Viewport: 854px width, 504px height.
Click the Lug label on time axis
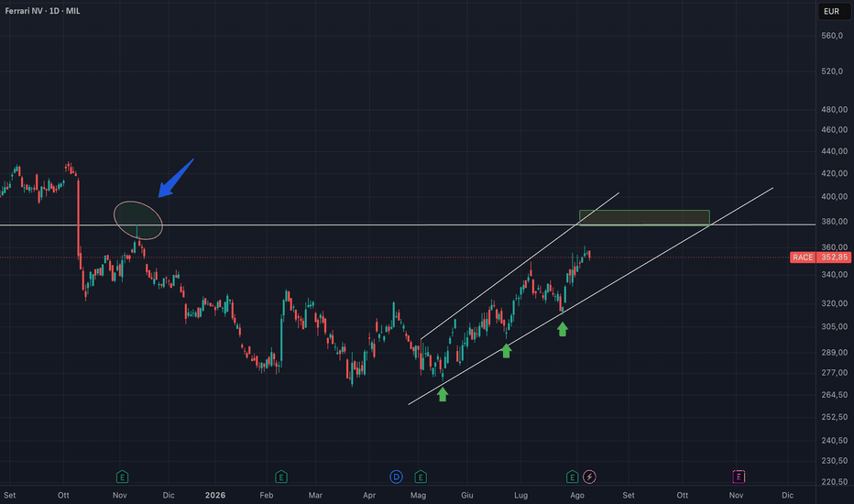[521, 495]
